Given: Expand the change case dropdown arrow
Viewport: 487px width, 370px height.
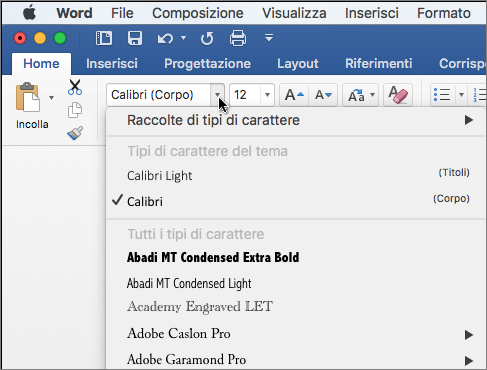Looking at the screenshot, I should tap(373, 95).
